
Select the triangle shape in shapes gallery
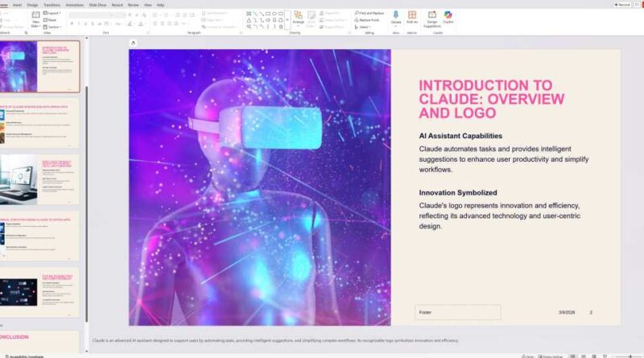click(x=249, y=19)
